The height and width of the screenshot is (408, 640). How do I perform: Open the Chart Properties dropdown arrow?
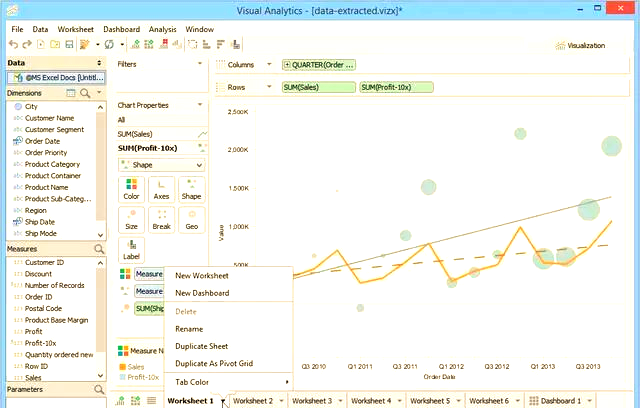pos(200,105)
